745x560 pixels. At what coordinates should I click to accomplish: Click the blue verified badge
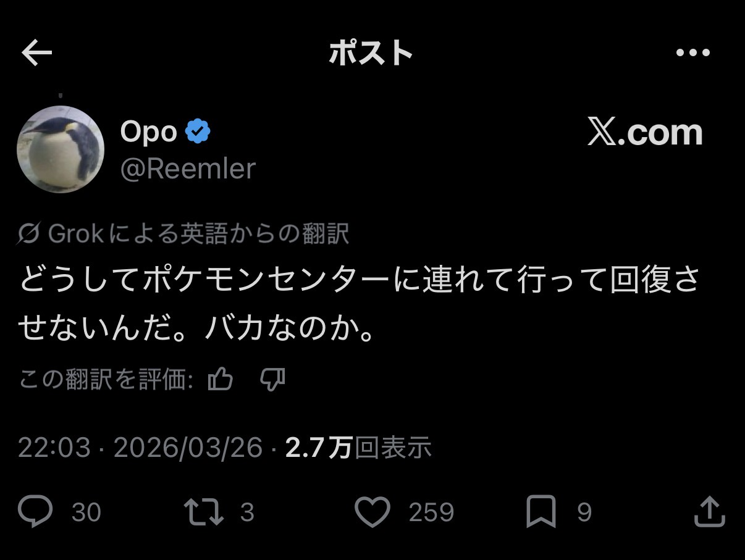198,132
